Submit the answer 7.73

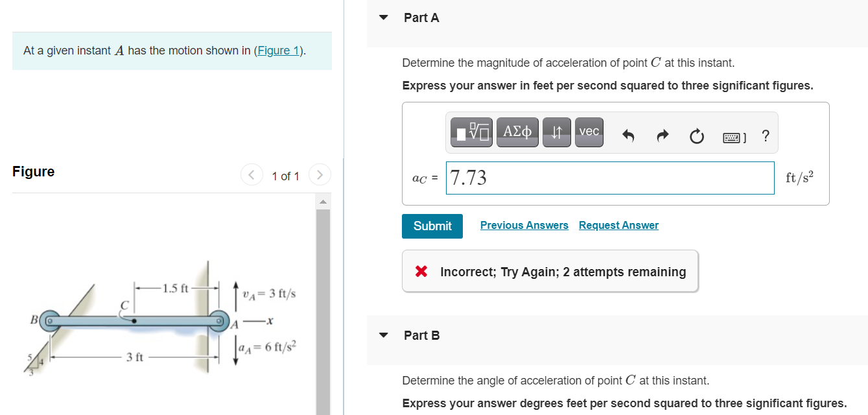coord(432,226)
